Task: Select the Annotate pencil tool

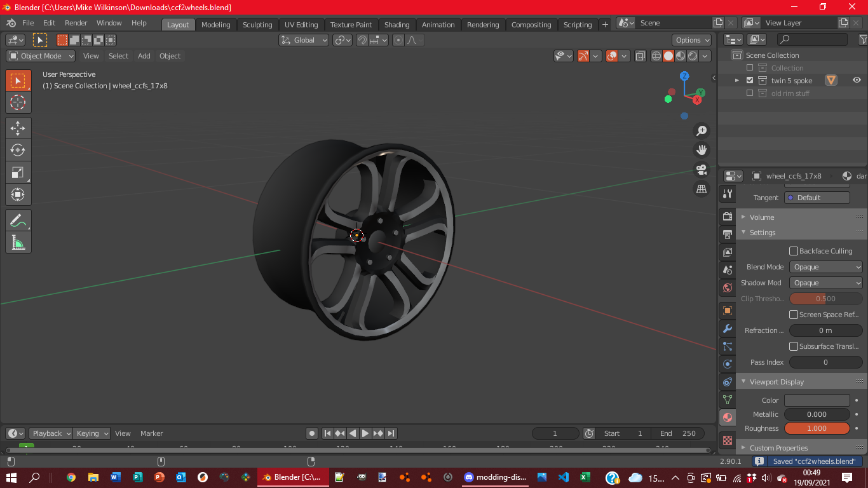Action: (x=18, y=220)
